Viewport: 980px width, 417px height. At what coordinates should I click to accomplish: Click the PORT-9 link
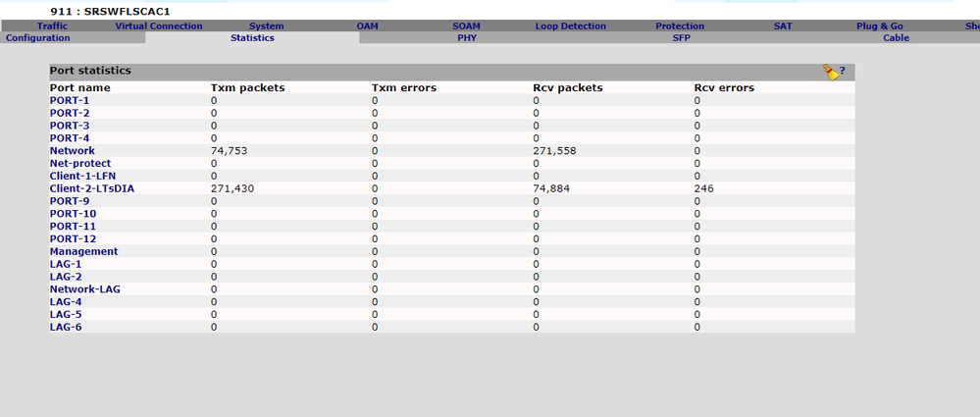click(70, 201)
